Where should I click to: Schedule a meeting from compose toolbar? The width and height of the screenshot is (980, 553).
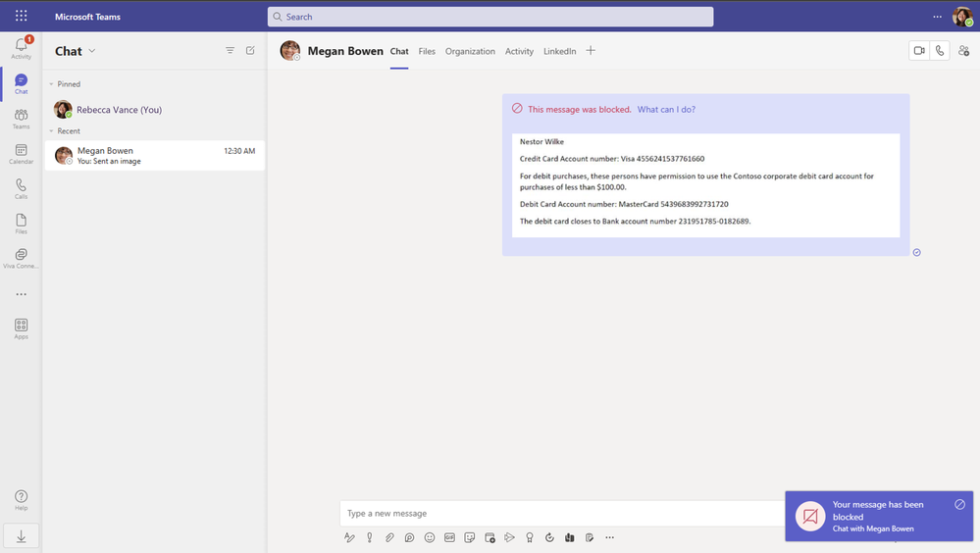490,537
